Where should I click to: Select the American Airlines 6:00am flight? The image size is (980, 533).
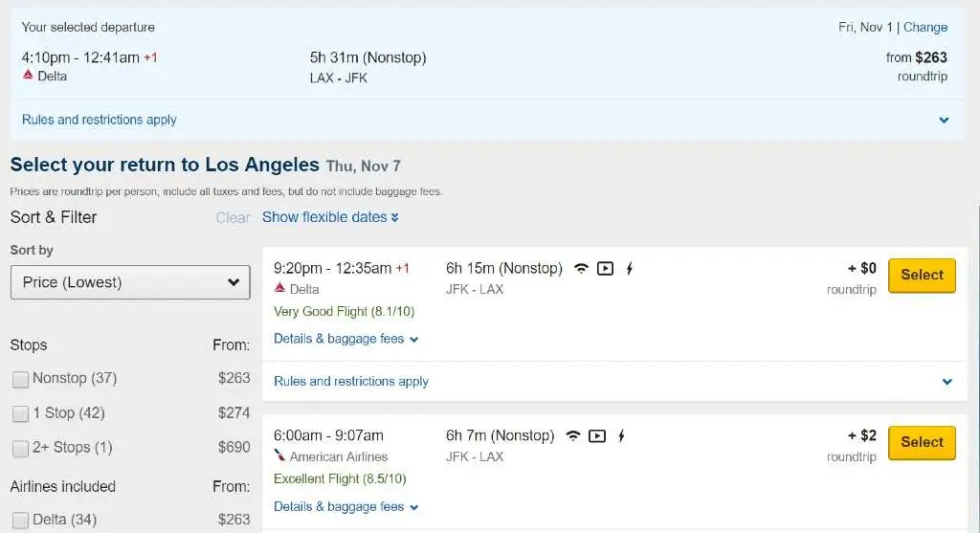[922, 442]
